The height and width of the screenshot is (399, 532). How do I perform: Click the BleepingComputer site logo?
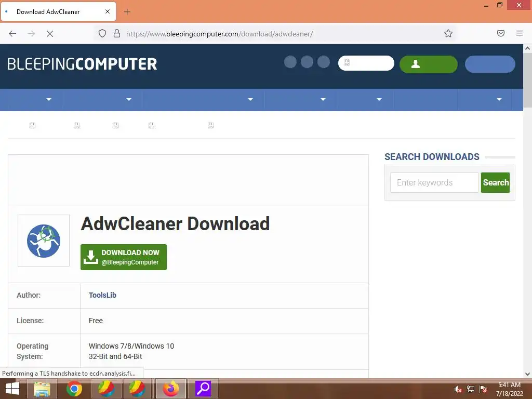coord(82,64)
